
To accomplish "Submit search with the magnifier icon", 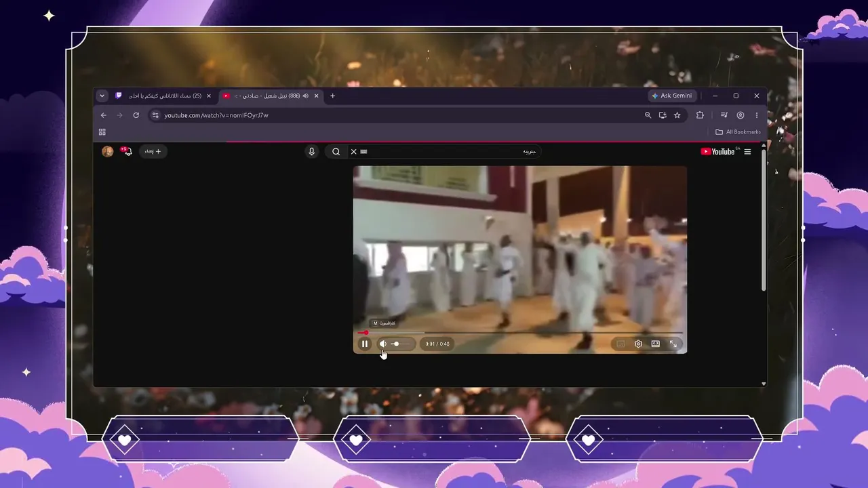I will coord(336,152).
